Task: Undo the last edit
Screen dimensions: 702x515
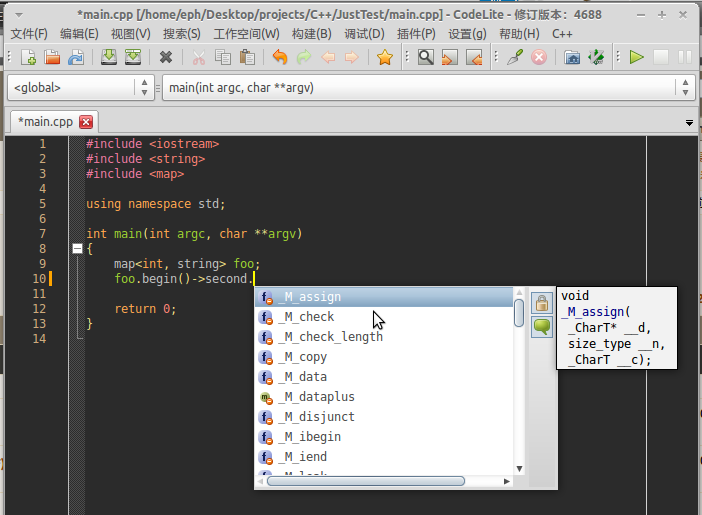Action: coord(280,57)
